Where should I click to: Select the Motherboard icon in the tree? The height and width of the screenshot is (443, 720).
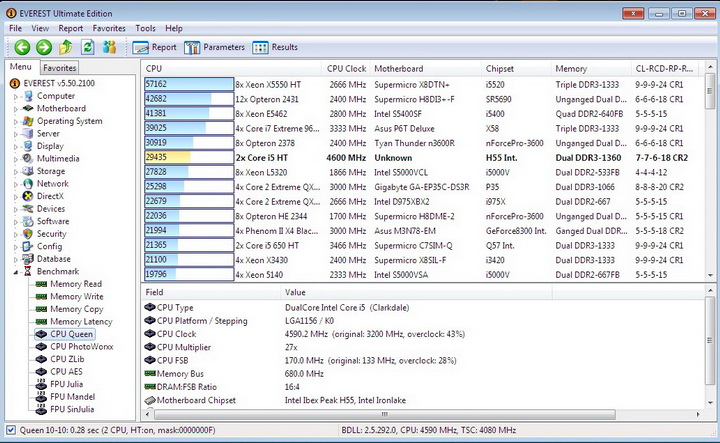tap(28, 108)
